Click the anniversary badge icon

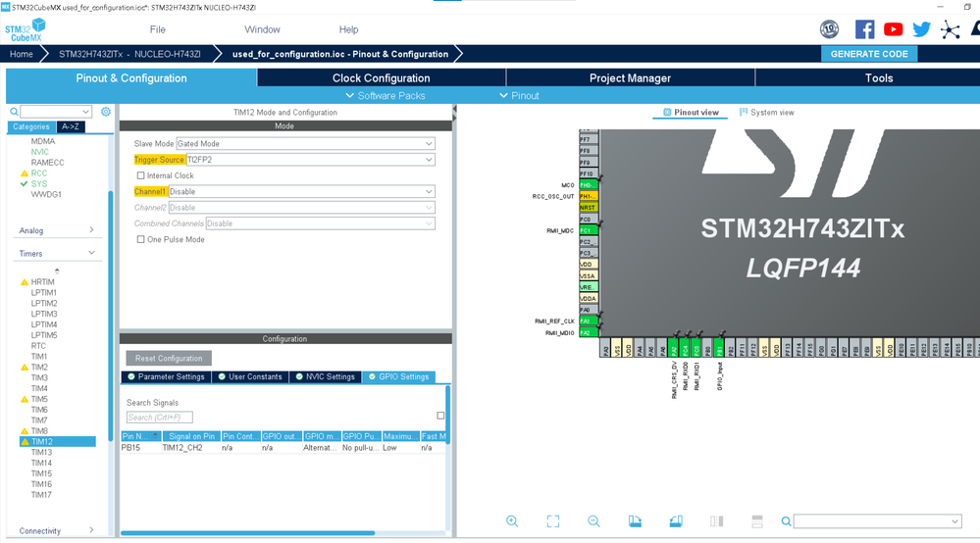pyautogui.click(x=829, y=29)
